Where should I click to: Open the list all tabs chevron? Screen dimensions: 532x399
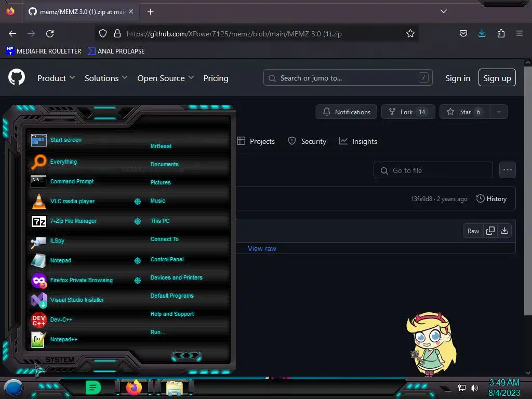444,11
